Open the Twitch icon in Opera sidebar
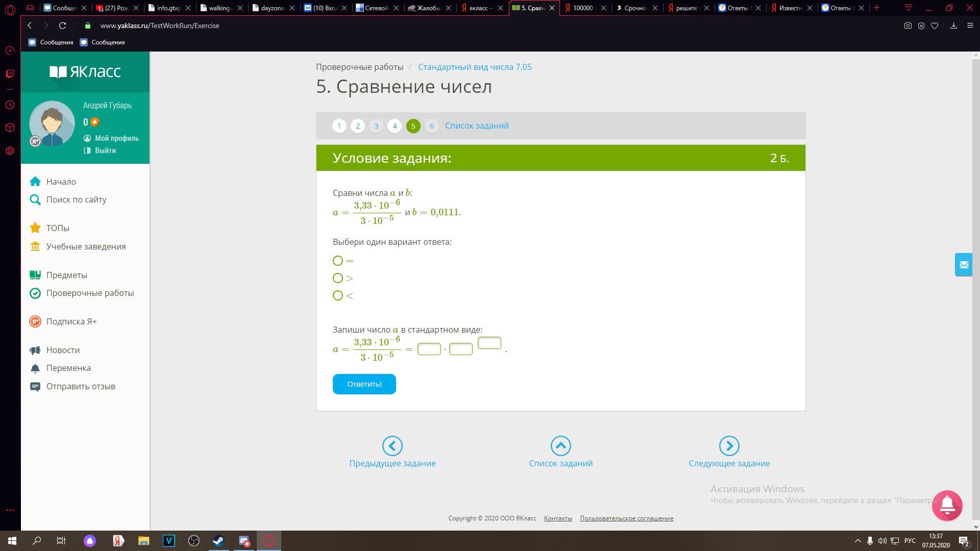 (10, 74)
